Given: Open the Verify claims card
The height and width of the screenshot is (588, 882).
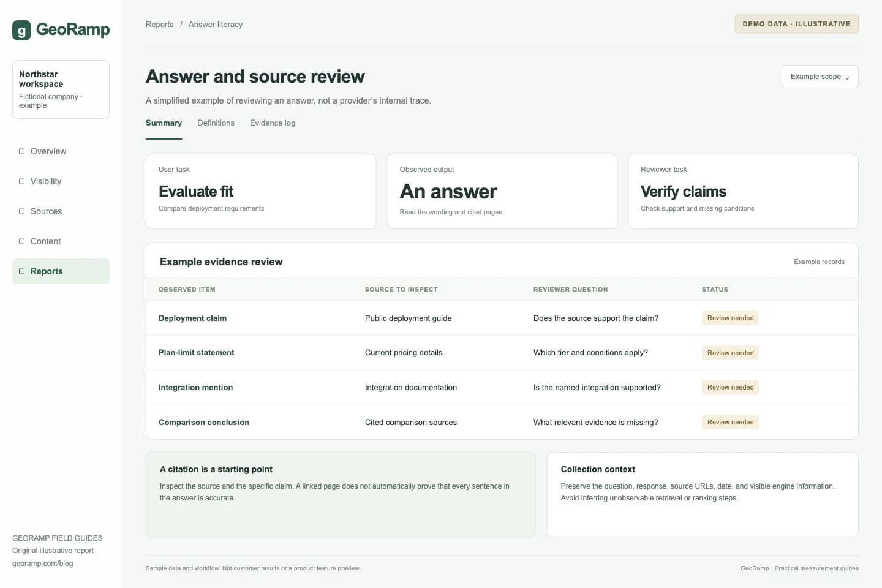Looking at the screenshot, I should (x=743, y=192).
